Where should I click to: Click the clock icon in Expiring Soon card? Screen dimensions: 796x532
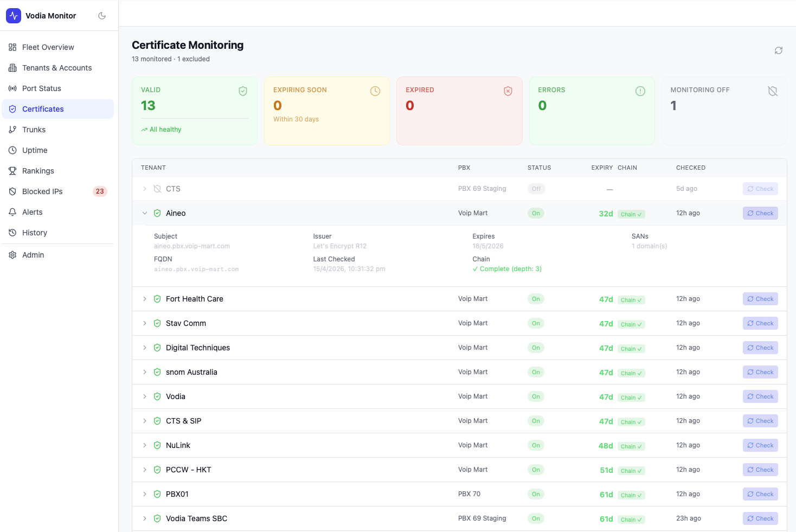tap(375, 91)
